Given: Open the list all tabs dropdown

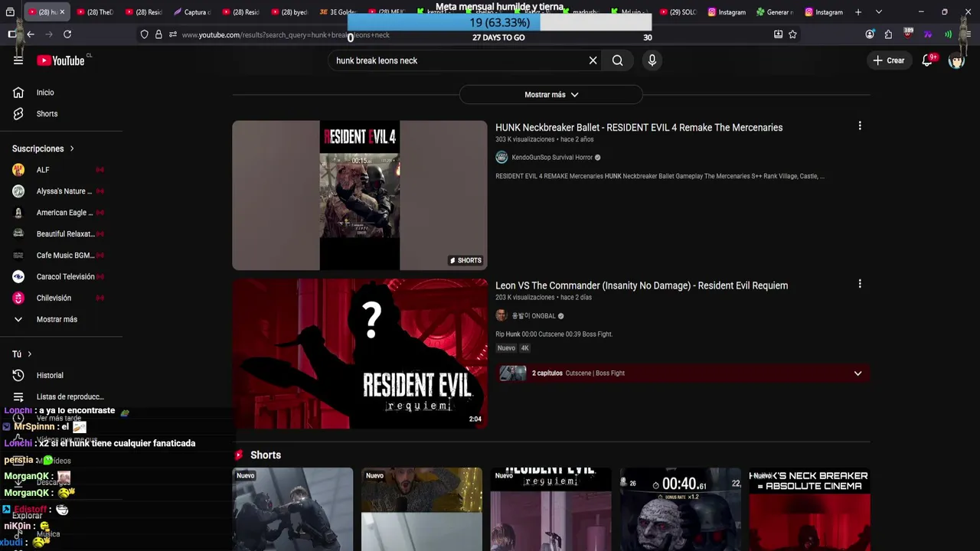Looking at the screenshot, I should [x=878, y=12].
